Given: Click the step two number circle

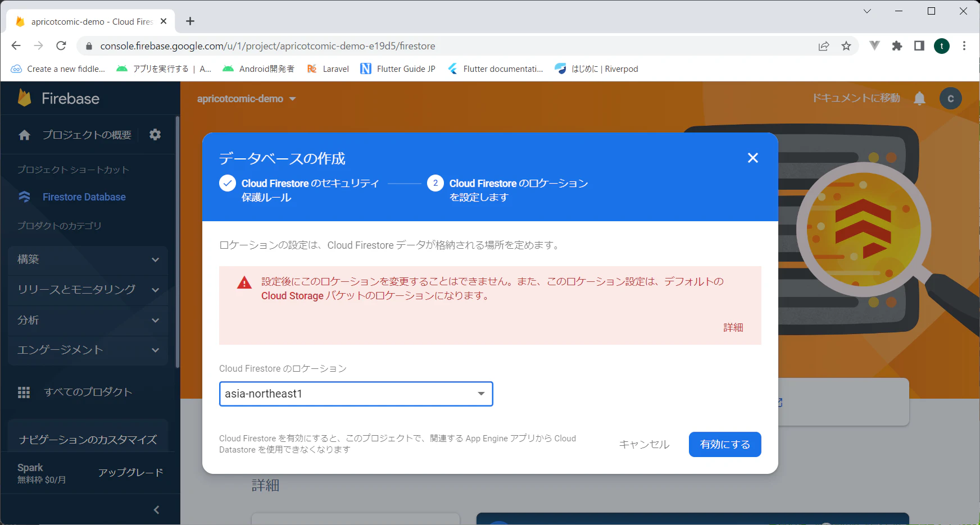Looking at the screenshot, I should 435,184.
